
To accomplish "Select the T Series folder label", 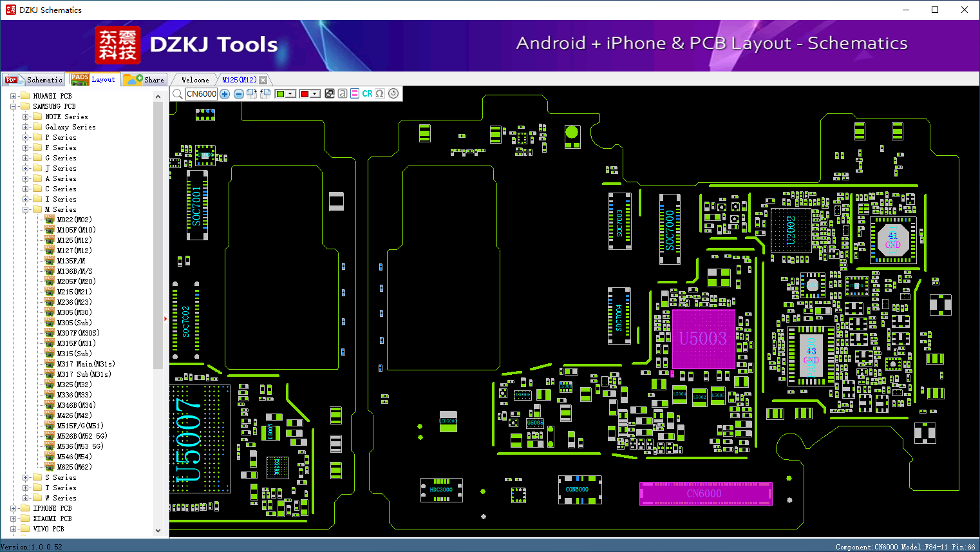I will [x=61, y=488].
